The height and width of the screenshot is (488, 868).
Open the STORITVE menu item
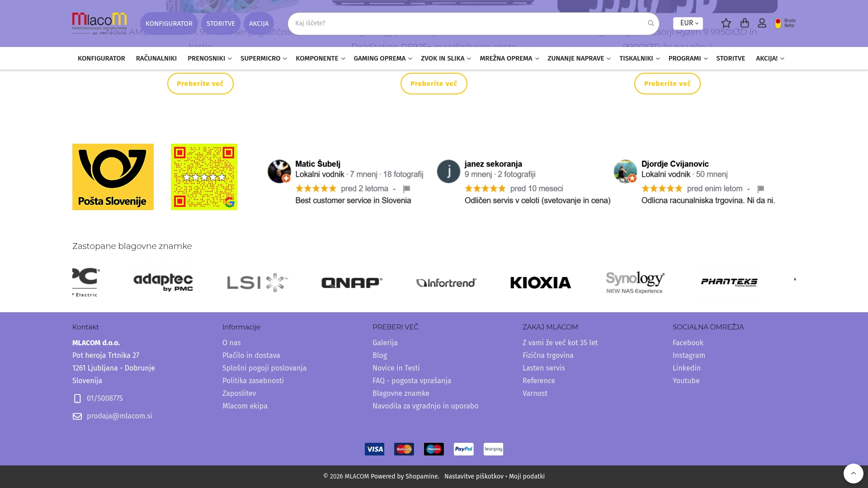coord(731,58)
